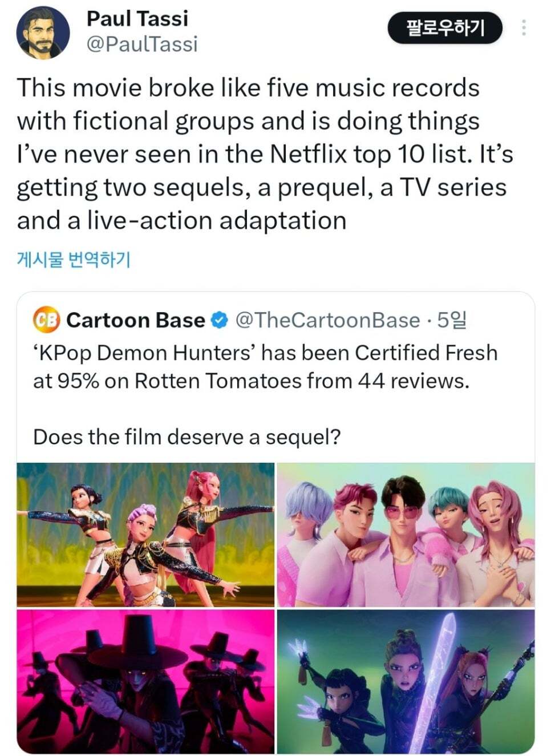Image resolution: width=551 pixels, height=756 pixels.
Task: Open the pink silhouette hat figures image
Action: pos(145,682)
